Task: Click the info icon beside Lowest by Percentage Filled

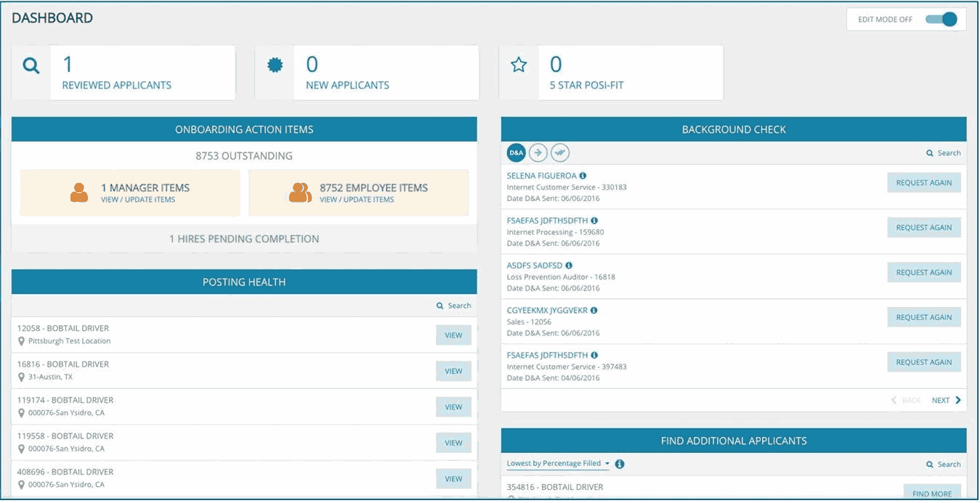Action: pos(618,463)
